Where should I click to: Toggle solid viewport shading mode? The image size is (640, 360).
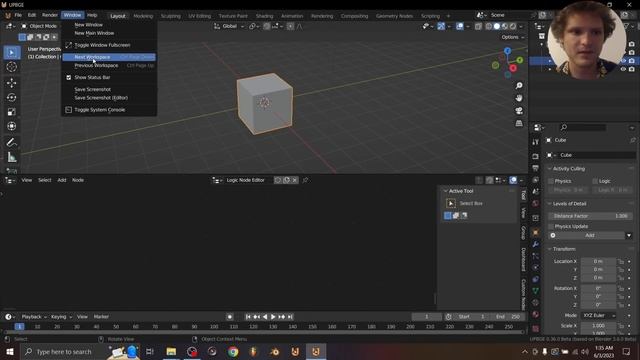(497, 26)
